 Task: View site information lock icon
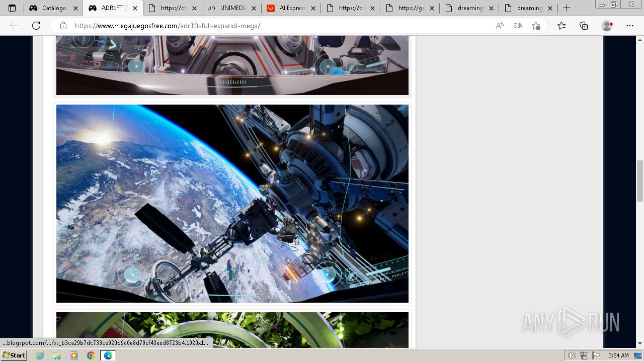pos(63,26)
